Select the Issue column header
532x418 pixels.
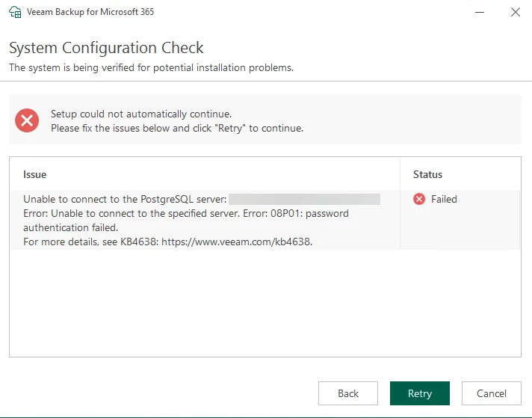tap(34, 174)
